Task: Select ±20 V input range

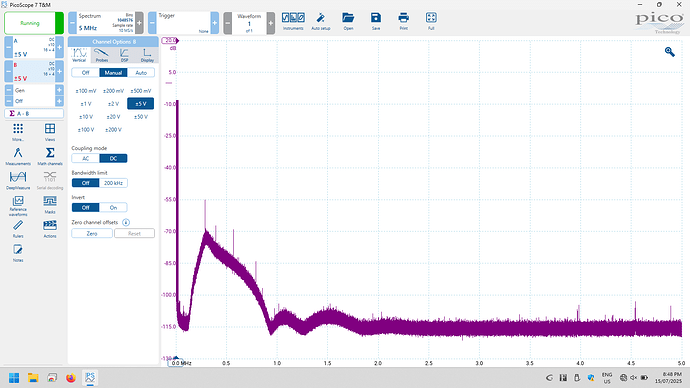Action: point(113,117)
